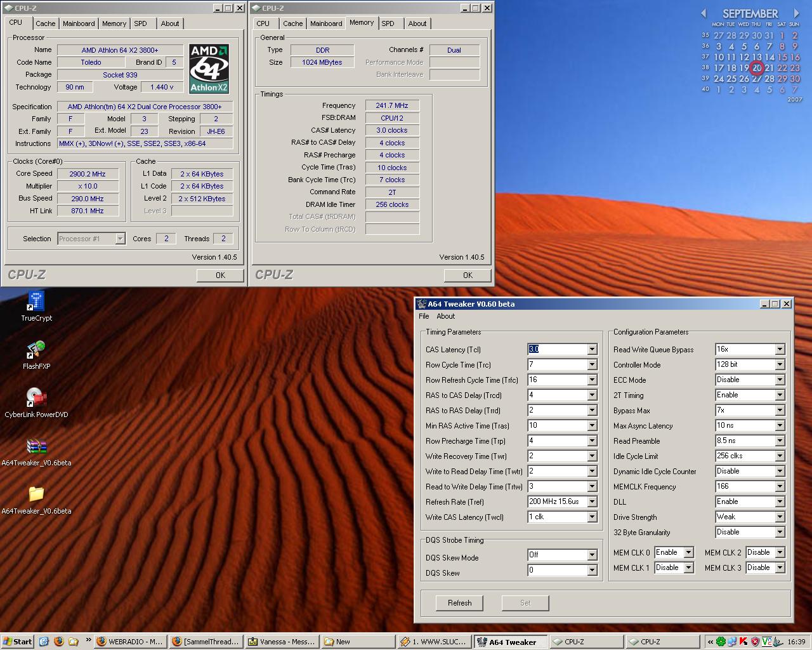Screen dimensions: 812x650
Task: Open the Refresh Rate (Tref) dropdown
Action: point(592,501)
